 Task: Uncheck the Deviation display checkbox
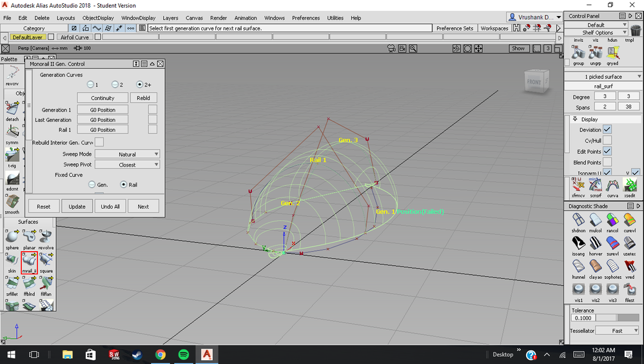pyautogui.click(x=607, y=129)
